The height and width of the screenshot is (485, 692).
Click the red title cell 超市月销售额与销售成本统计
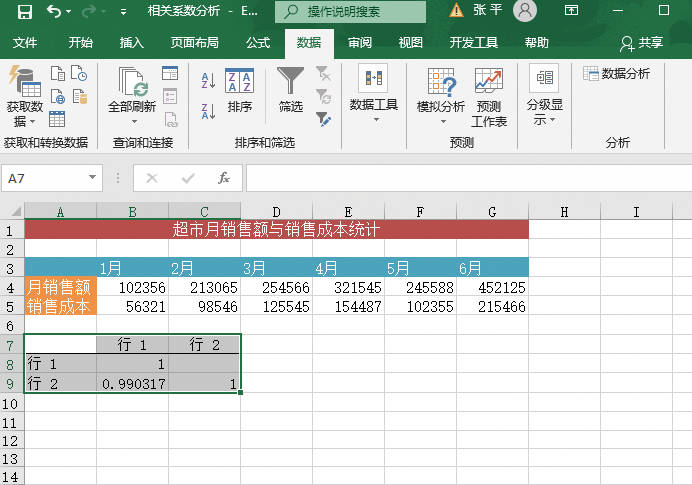coord(276,229)
